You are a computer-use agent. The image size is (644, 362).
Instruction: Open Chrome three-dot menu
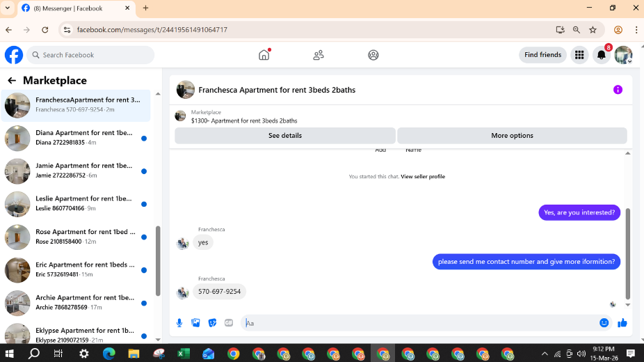[x=636, y=29]
